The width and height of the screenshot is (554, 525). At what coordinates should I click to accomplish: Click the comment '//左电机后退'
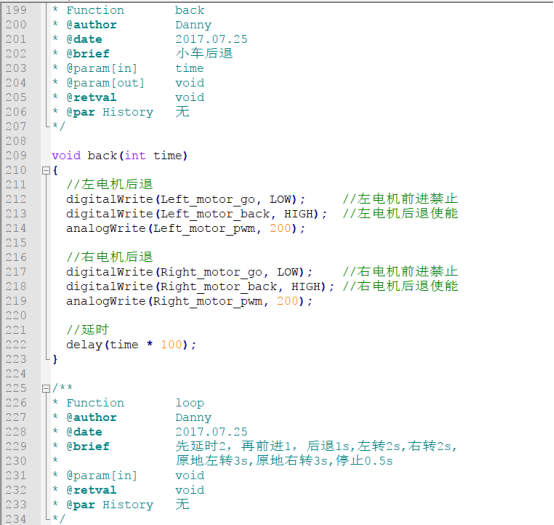(110, 184)
